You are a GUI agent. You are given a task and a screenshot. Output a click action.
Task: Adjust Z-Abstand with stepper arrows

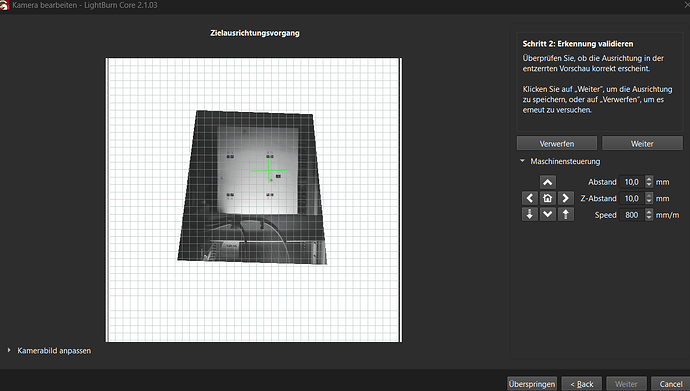tap(649, 198)
